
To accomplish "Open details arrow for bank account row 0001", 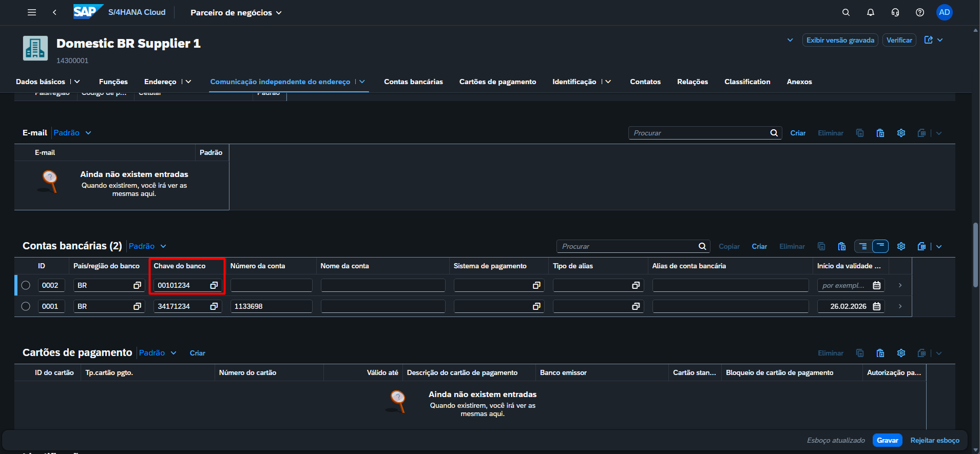I will (900, 306).
